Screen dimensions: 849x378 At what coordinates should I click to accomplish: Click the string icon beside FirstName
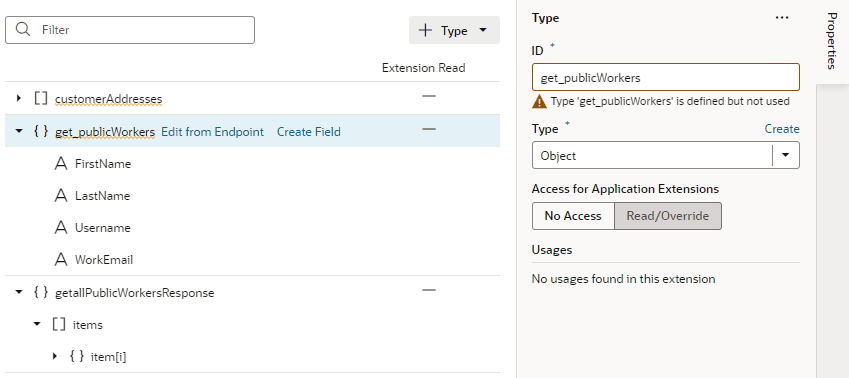pos(61,164)
